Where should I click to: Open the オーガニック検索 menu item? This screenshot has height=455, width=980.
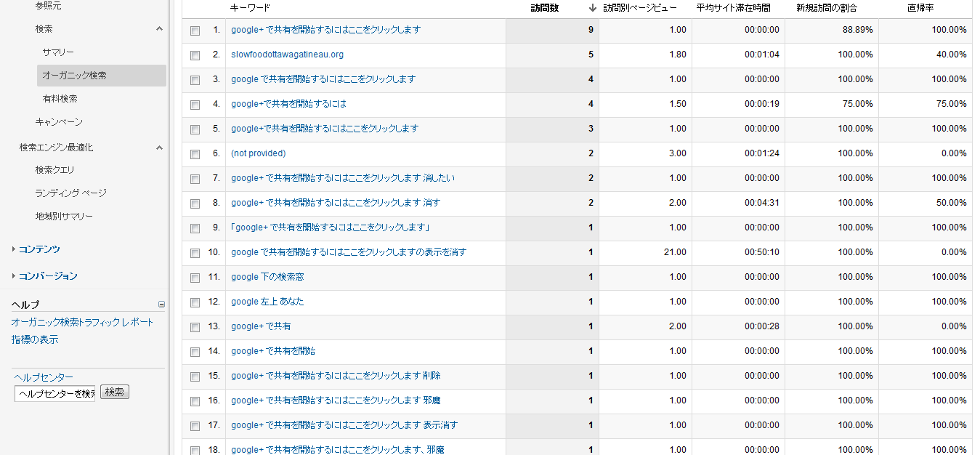pos(74,76)
